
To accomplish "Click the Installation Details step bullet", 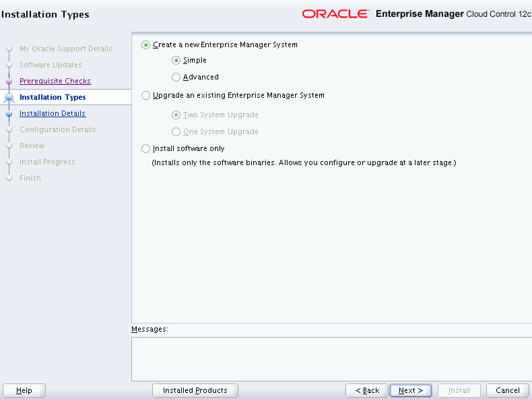I will (x=9, y=114).
